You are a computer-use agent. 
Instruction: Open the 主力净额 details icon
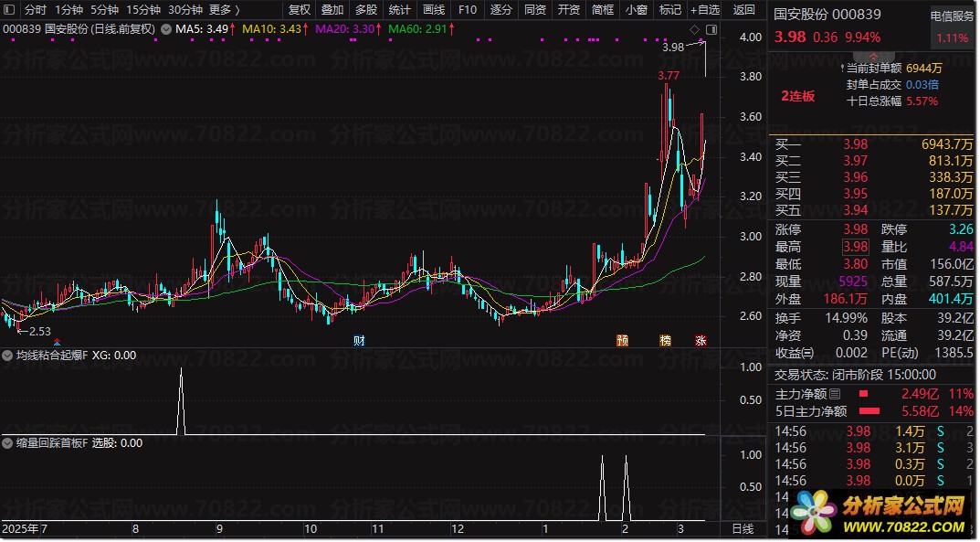835,395
